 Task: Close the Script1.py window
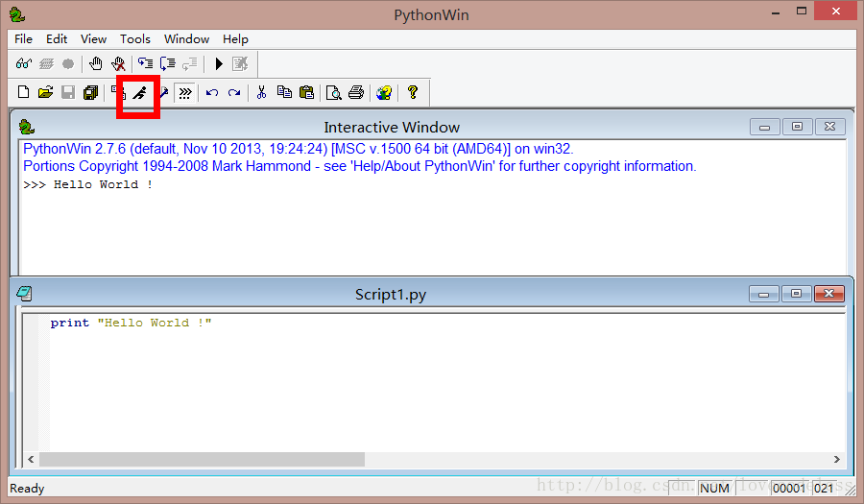pos(829,294)
